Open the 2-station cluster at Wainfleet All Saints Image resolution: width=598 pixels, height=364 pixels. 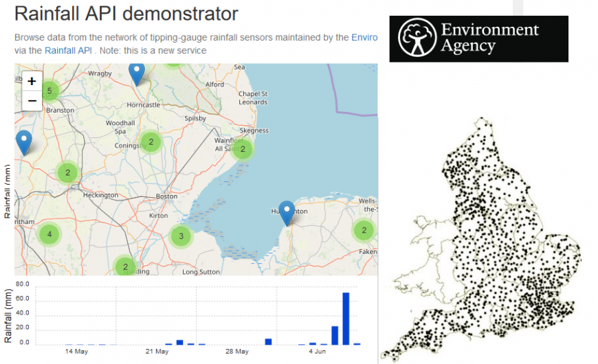click(243, 149)
